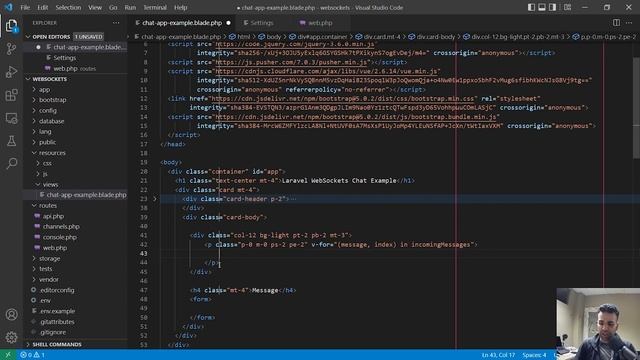Toggle bottom panel layout icon
Viewport: 640px width, 360px height.
coord(542,7)
